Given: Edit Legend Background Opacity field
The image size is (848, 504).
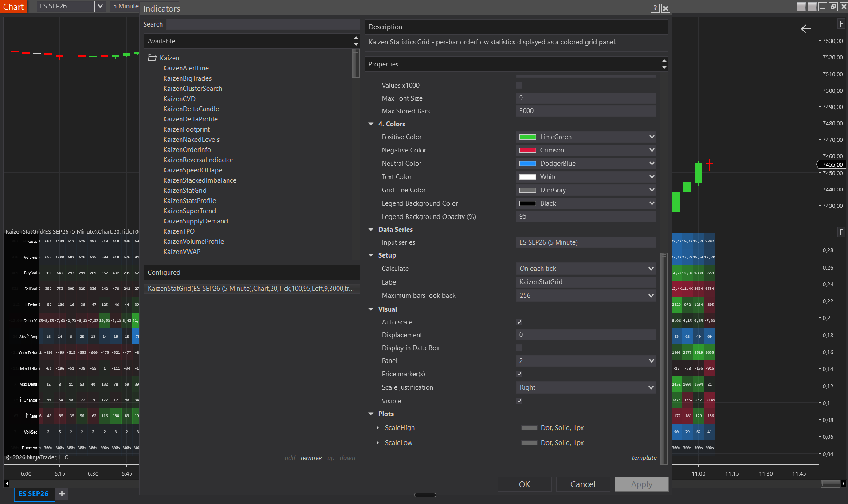Looking at the screenshot, I should tap(586, 216).
